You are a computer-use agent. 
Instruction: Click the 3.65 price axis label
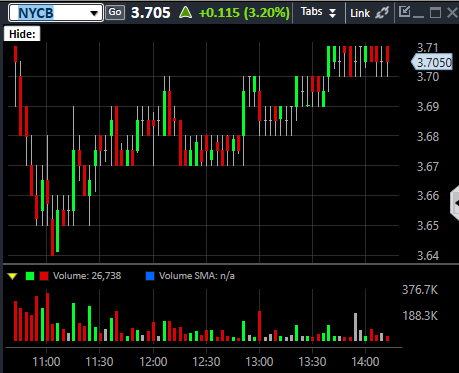click(428, 226)
